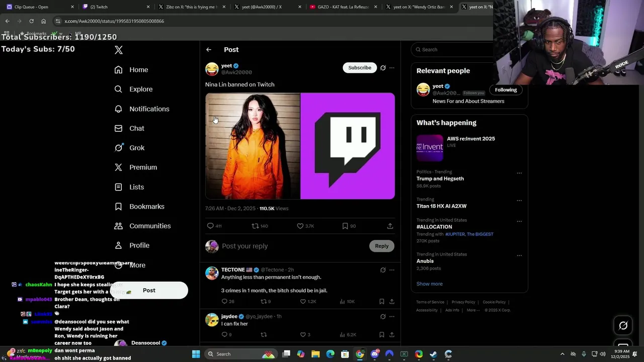Reload the page with browser refresh button
The height and width of the screenshot is (362, 644).
31,21
